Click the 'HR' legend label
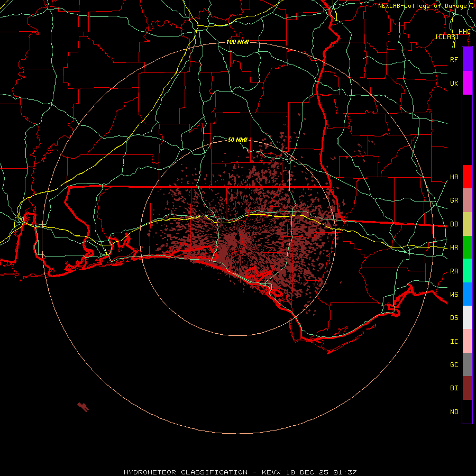 pos(454,248)
